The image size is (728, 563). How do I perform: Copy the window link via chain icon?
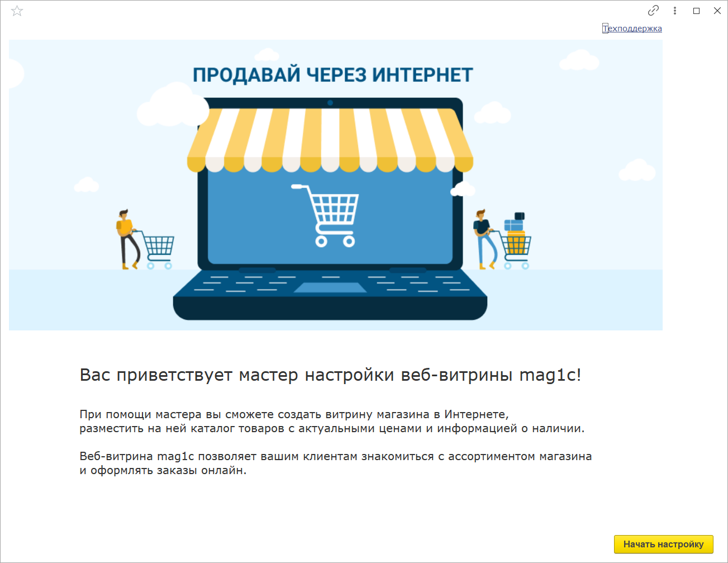653,11
